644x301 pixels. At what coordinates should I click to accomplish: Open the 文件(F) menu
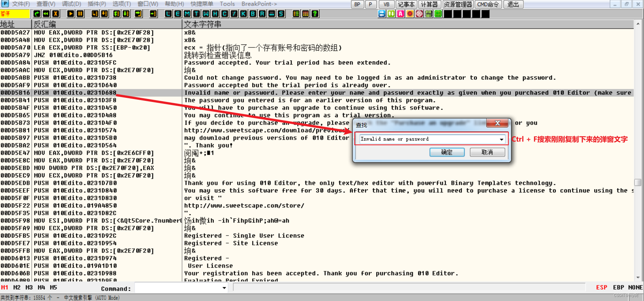21,4
